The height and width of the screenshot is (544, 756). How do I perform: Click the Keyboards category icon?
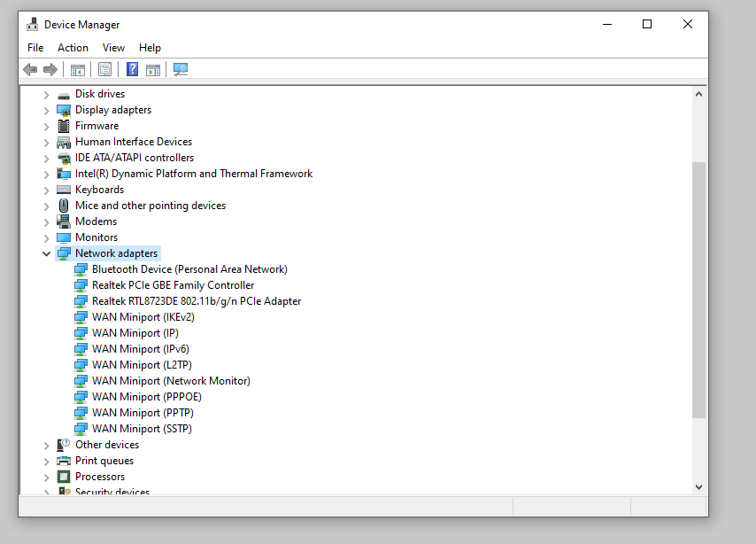(x=64, y=190)
